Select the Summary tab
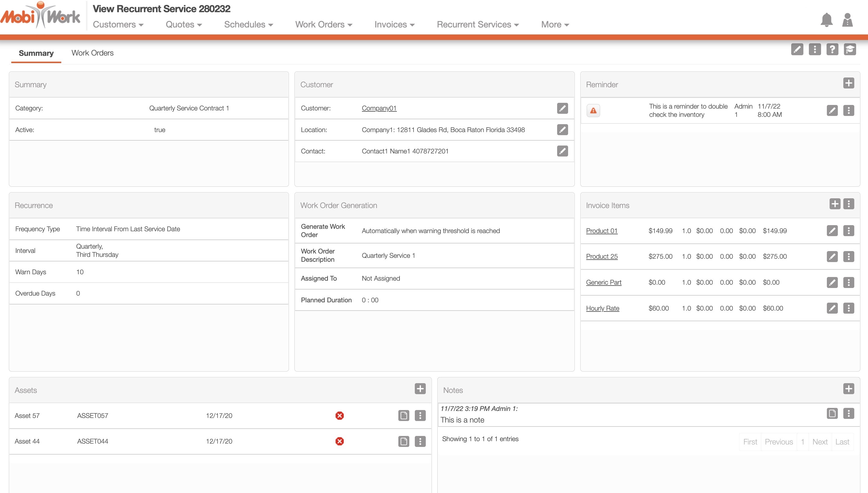This screenshot has width=868, height=493. click(36, 53)
